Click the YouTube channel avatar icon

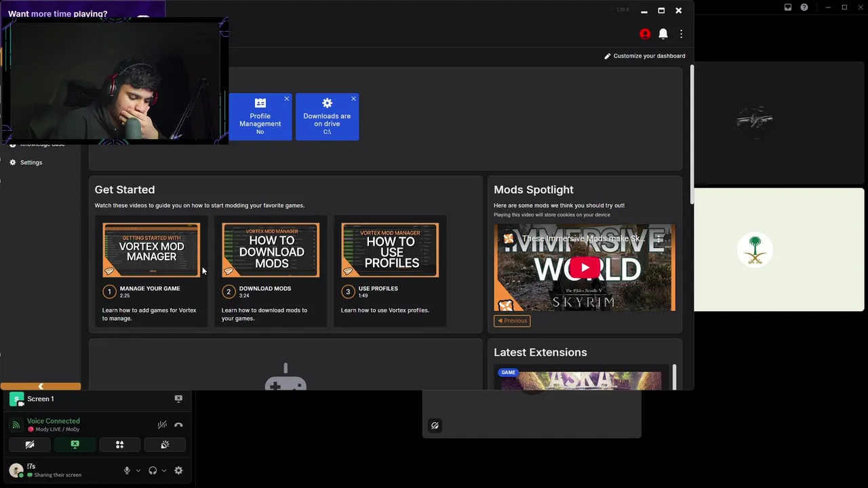pyautogui.click(x=508, y=239)
